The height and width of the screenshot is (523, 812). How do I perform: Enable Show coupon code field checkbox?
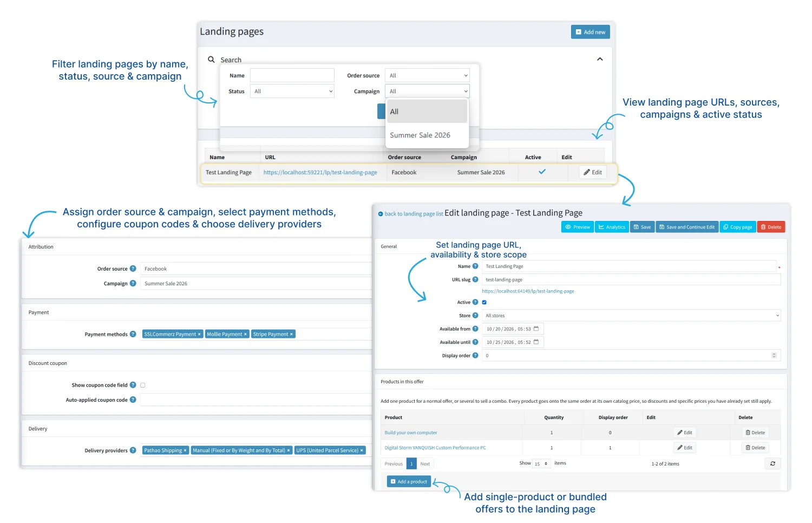click(143, 385)
